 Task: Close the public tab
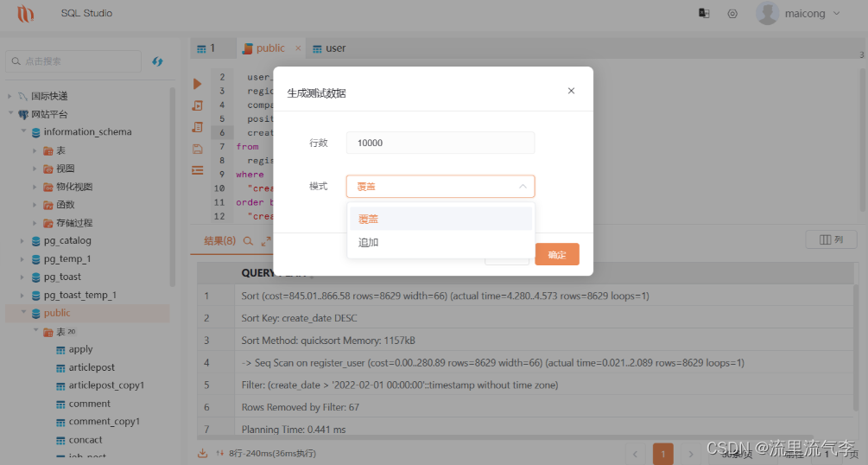pos(298,48)
